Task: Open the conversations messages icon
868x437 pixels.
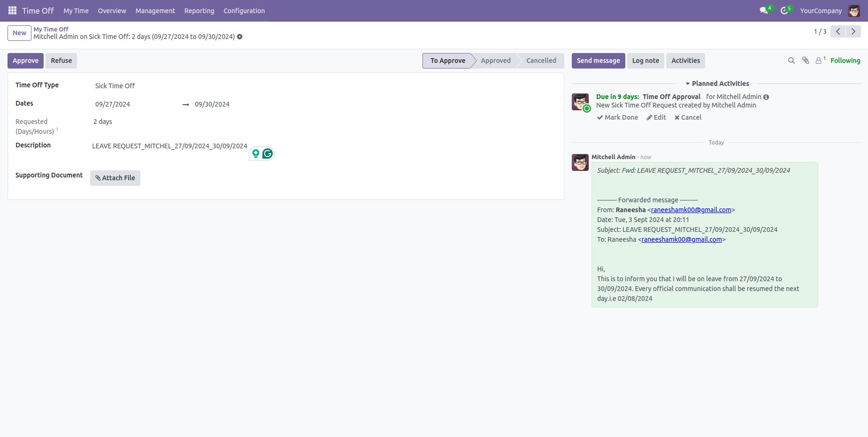Action: (x=764, y=10)
